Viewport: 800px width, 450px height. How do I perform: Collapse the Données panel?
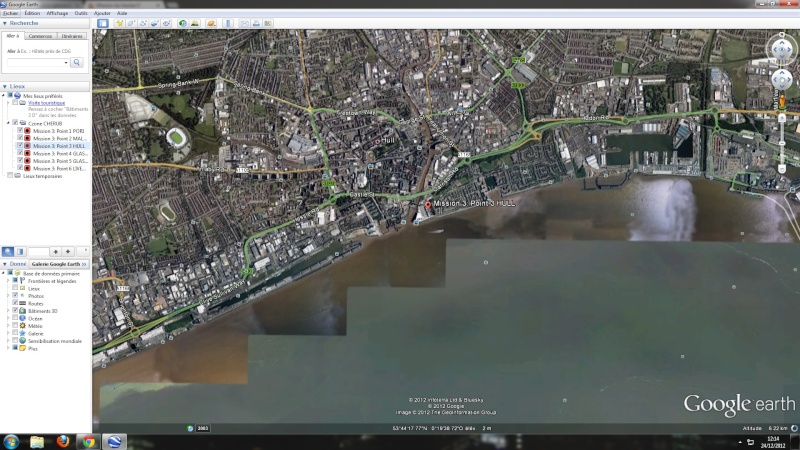[x=5, y=264]
